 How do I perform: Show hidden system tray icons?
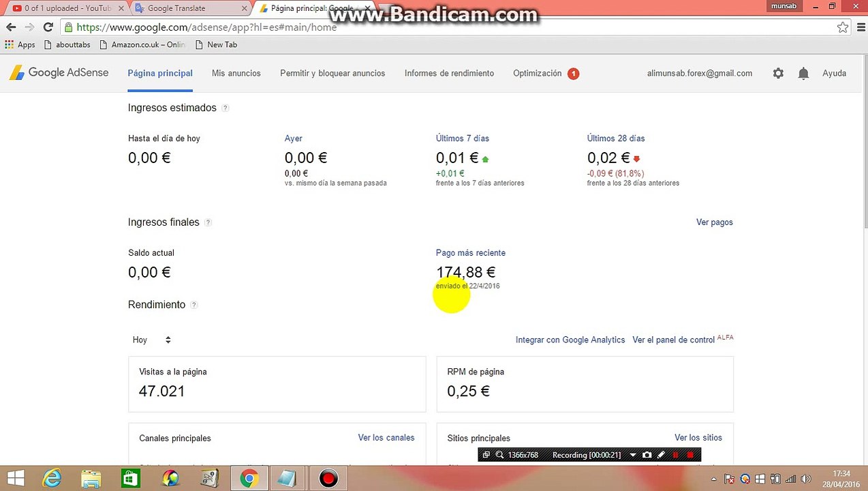(713, 479)
